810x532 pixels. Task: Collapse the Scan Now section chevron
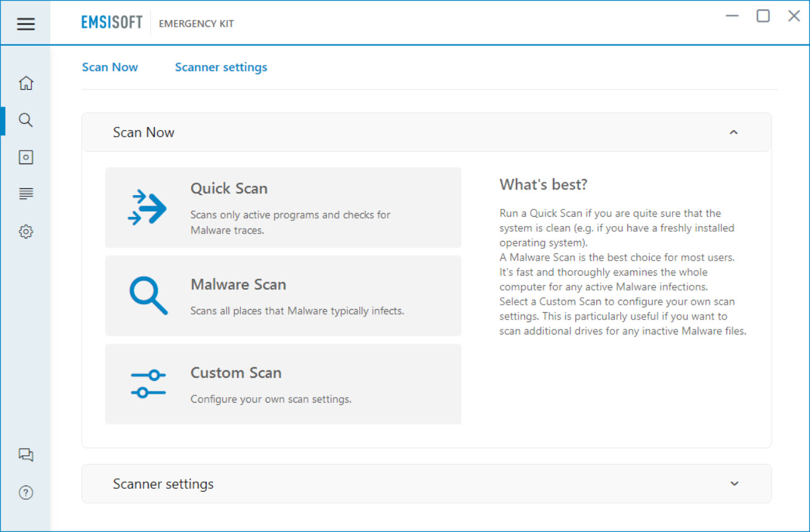point(734,133)
